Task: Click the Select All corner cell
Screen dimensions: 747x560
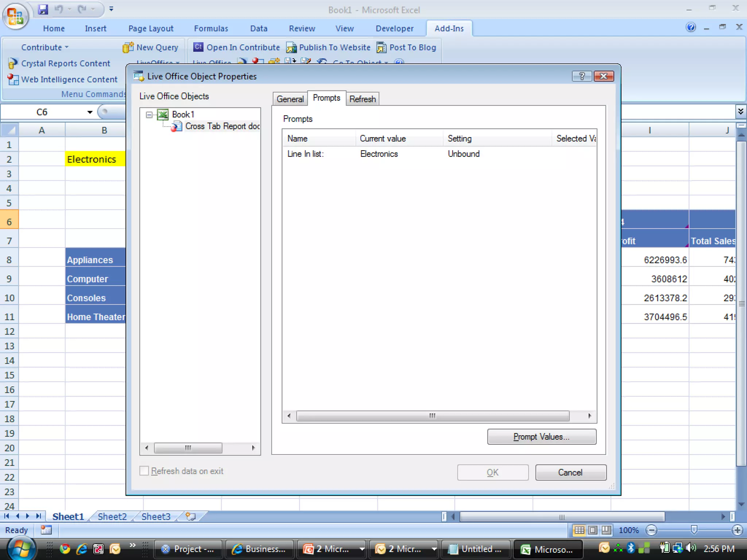Action: (x=9, y=130)
